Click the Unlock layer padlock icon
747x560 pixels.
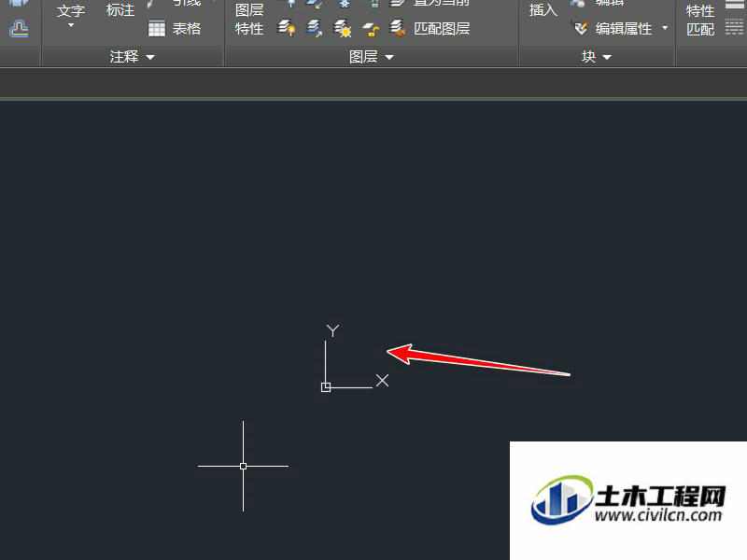[x=370, y=29]
